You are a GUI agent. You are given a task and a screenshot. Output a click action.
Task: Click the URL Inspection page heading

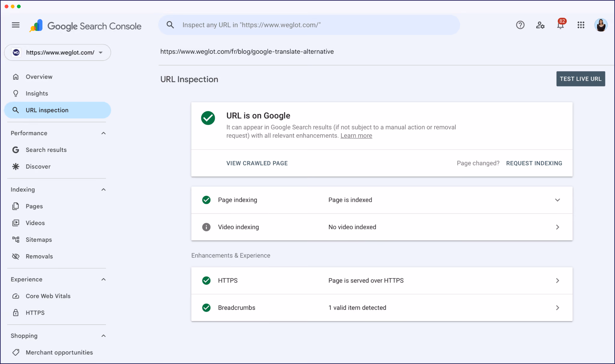tap(189, 79)
